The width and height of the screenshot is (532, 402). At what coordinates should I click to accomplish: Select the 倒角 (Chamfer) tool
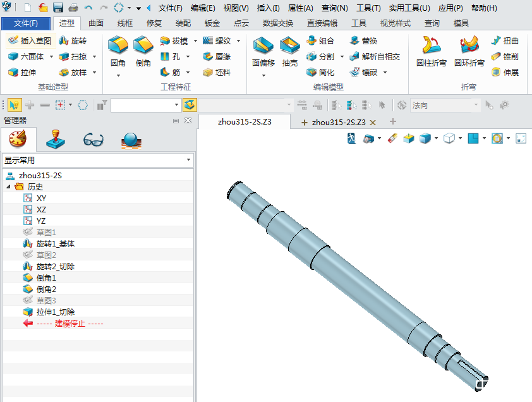[x=143, y=52]
